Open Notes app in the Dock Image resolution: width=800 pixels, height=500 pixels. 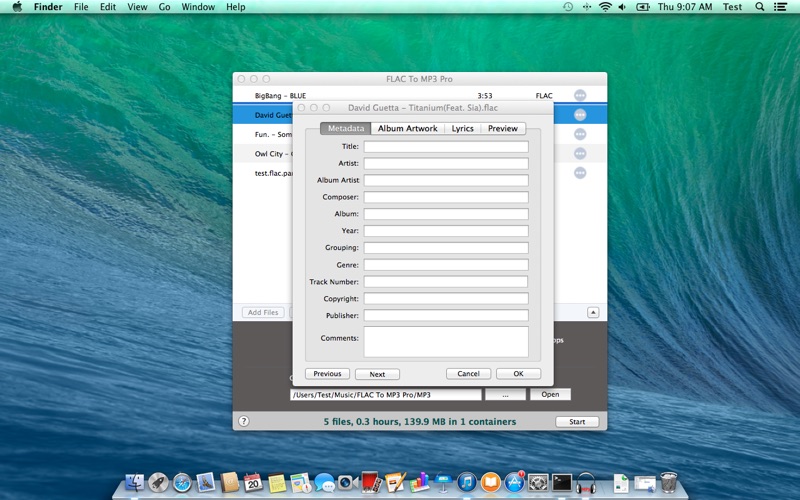pyautogui.click(x=277, y=482)
